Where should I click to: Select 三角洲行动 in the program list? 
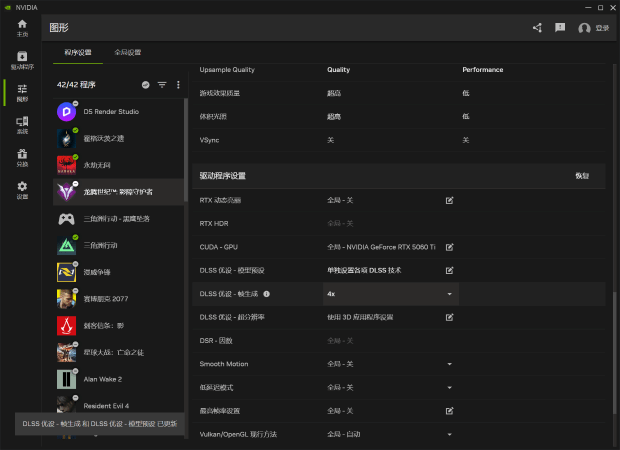click(x=118, y=246)
